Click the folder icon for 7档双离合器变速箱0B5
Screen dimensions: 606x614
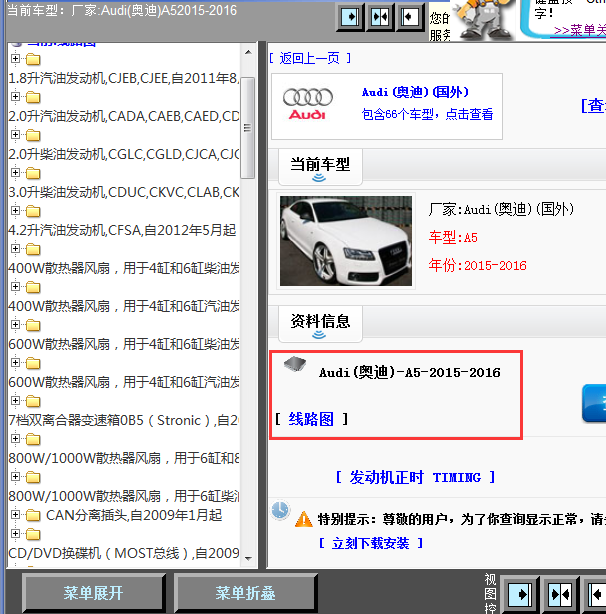[33, 401]
